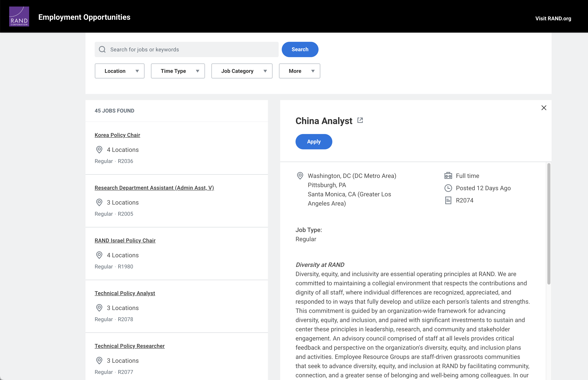
Task: Click the Regular · R2078 requisition text
Action: coord(114,319)
